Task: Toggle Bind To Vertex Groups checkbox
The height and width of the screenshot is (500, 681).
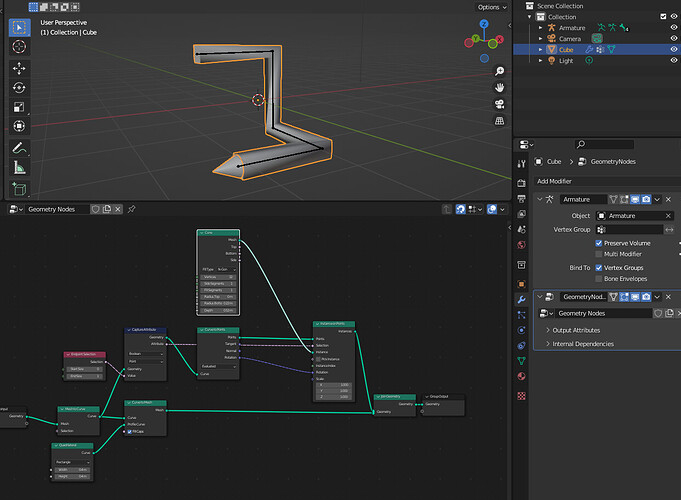Action: click(598, 268)
